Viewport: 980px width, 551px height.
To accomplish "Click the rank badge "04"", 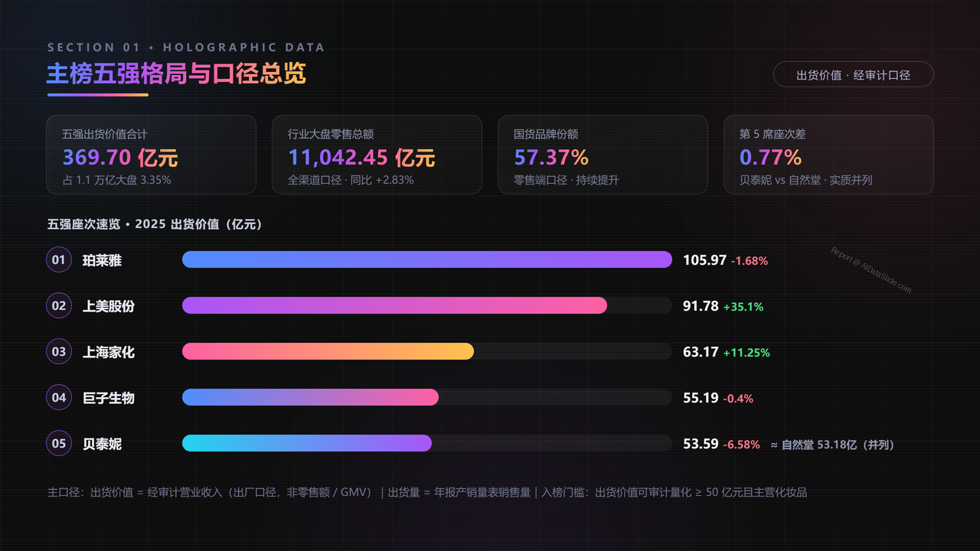I will pyautogui.click(x=59, y=398).
